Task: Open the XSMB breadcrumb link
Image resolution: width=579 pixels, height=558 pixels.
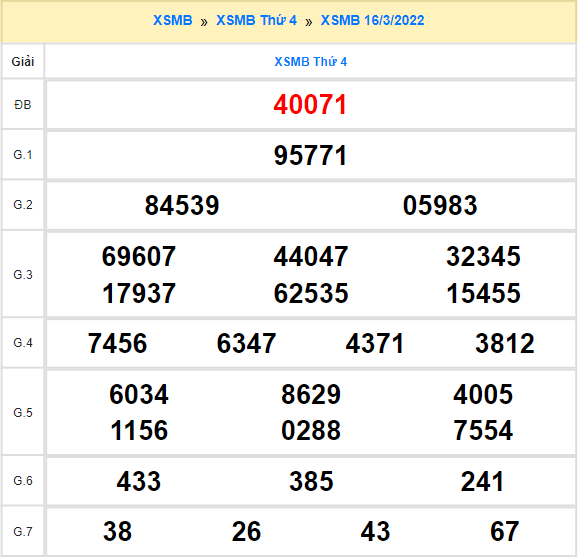Action: 172,20
